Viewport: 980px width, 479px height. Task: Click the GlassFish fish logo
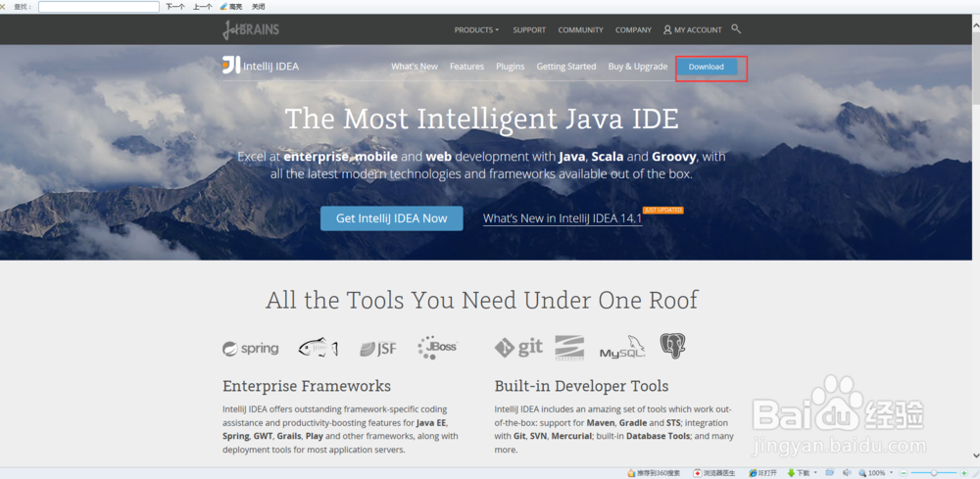318,347
